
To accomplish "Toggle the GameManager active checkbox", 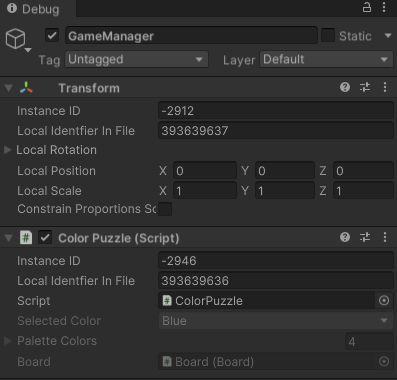I will [x=52, y=35].
